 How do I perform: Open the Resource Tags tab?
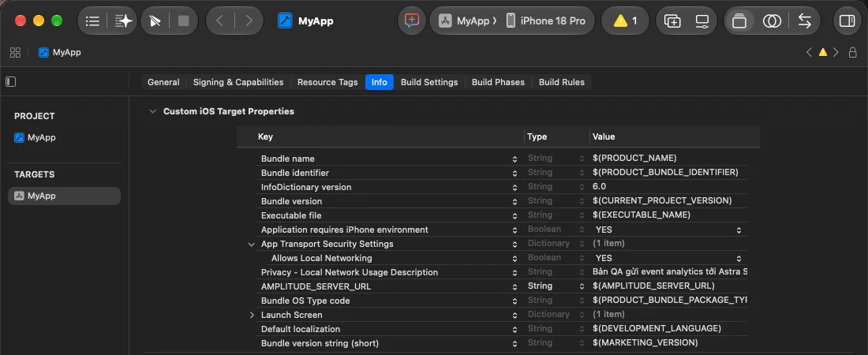(x=327, y=82)
